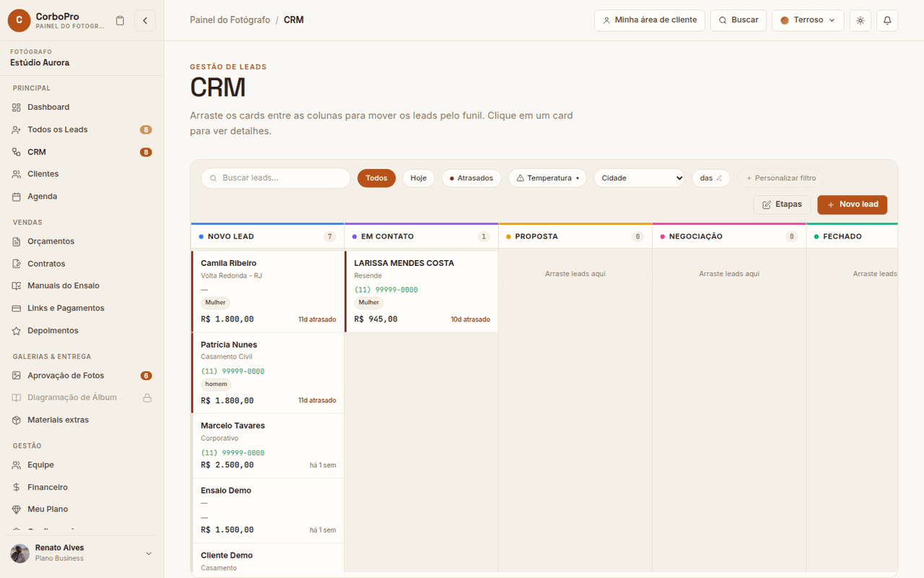This screenshot has width=924, height=578.
Task: Open the Patrícia Nunes lead card
Action: (x=268, y=373)
